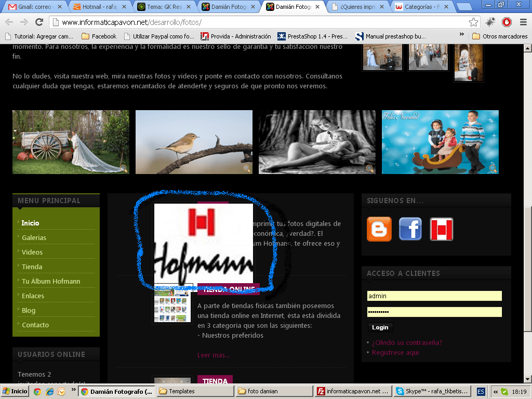Switch to foto damian folder in taskbar
This screenshot has width=532, height=399.
tap(274, 391)
